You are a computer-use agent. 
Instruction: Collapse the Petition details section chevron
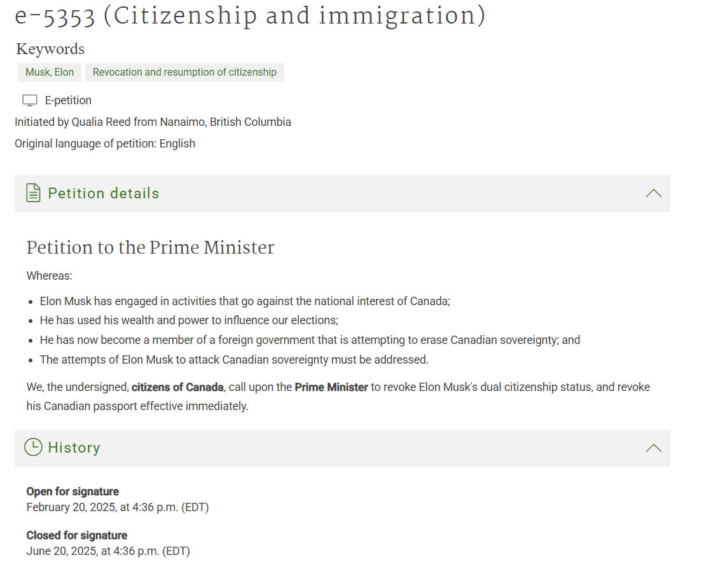[653, 193]
